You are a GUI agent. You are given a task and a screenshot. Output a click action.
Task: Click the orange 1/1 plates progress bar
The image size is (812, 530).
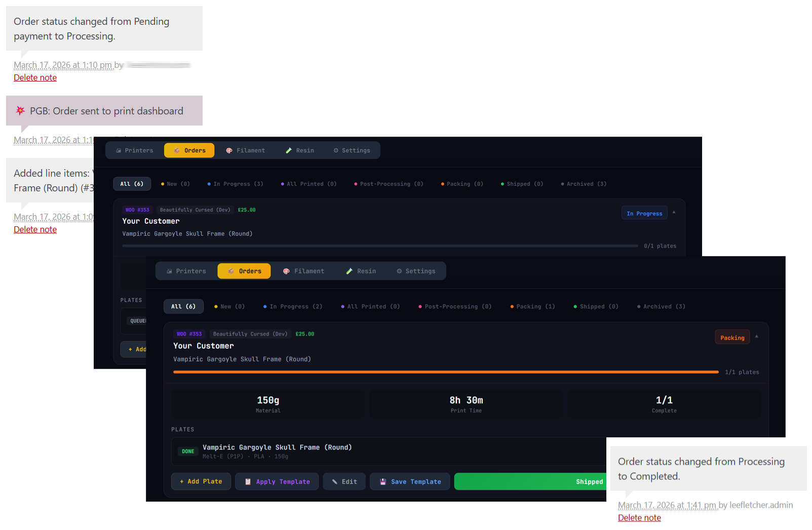point(445,372)
